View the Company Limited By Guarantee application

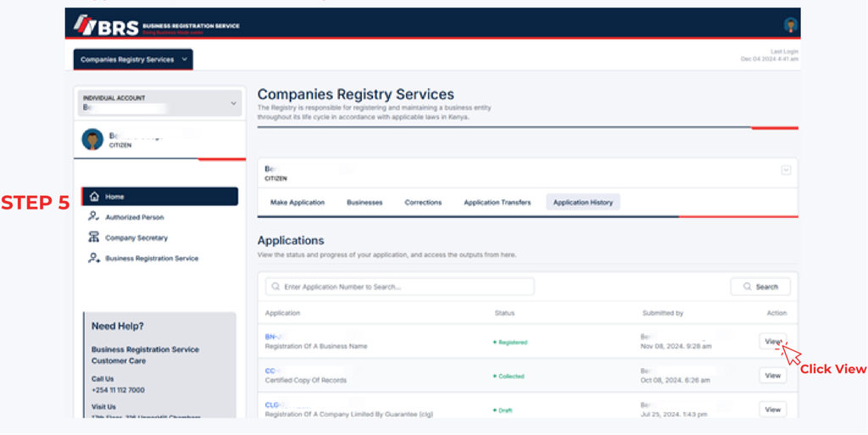[x=773, y=410]
